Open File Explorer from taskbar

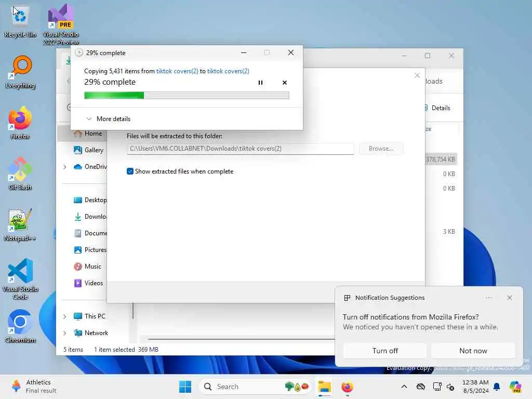(x=324, y=387)
